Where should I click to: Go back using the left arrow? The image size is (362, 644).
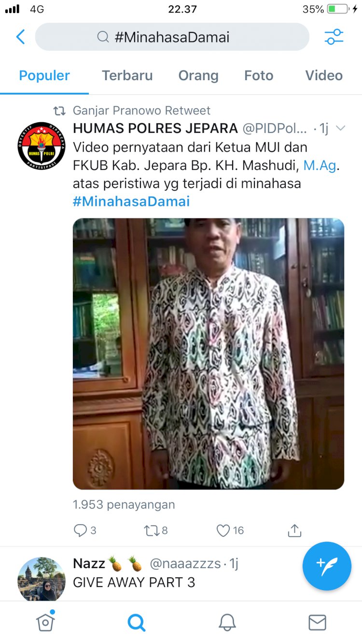(20, 37)
